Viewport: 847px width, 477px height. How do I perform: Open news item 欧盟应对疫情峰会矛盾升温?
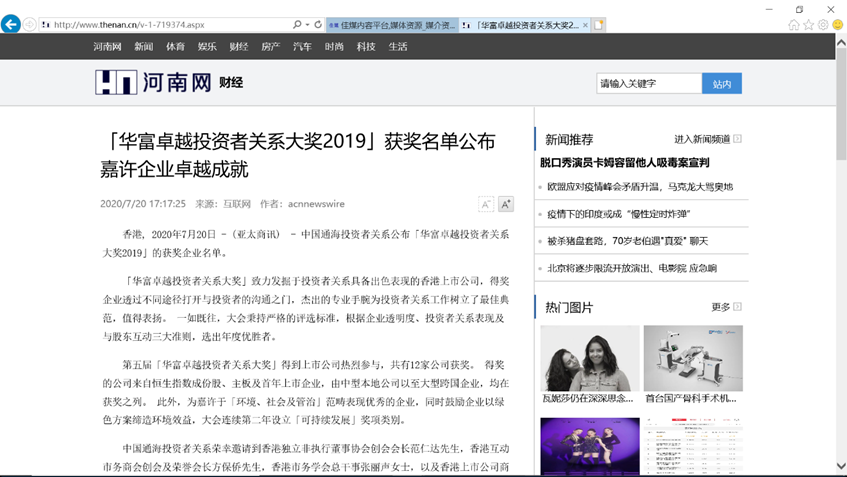[640, 187]
